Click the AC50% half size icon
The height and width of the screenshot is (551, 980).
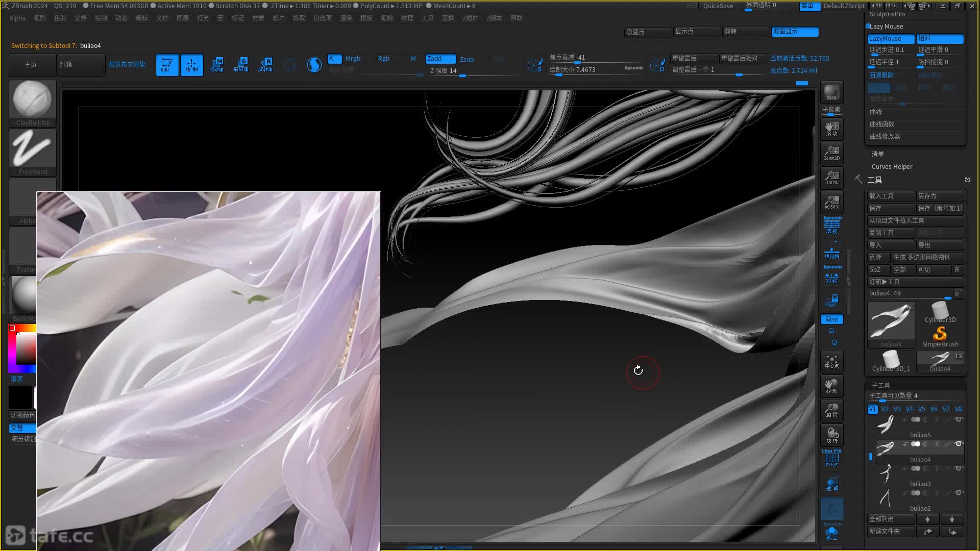click(831, 202)
